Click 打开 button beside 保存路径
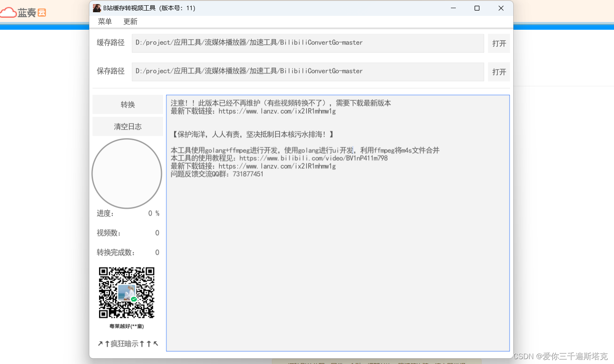614x364 pixels. pyautogui.click(x=499, y=72)
